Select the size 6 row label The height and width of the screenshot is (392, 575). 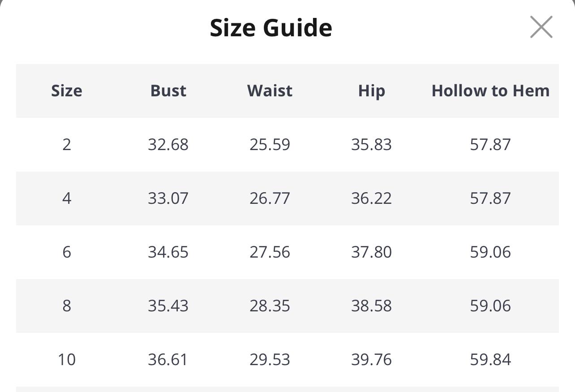pyautogui.click(x=67, y=252)
